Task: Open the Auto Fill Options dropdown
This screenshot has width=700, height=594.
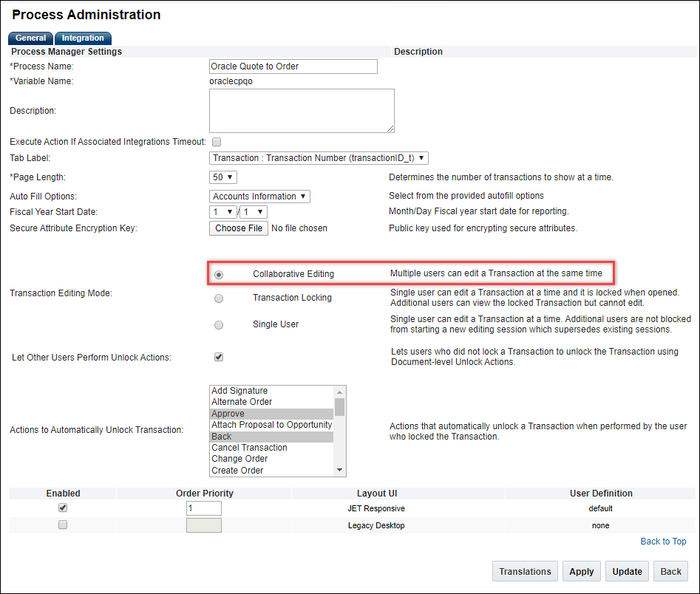Action: click(x=259, y=197)
